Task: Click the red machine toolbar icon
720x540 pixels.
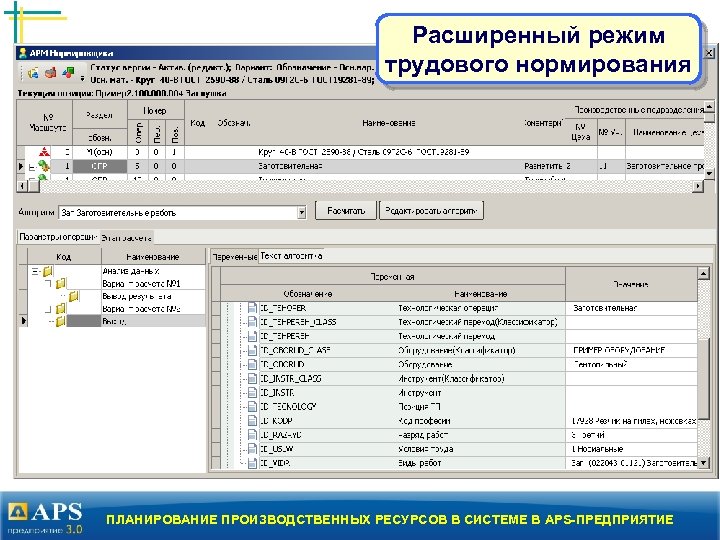Action: (x=51, y=73)
